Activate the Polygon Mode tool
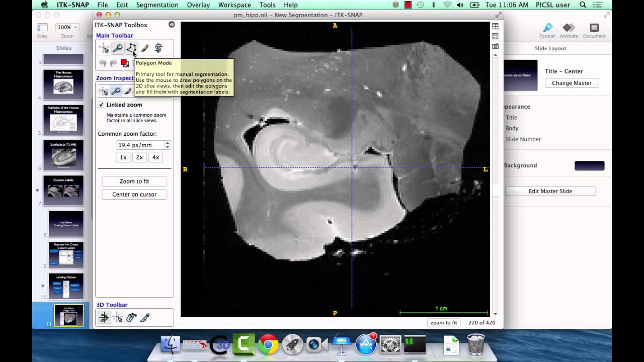 [131, 48]
